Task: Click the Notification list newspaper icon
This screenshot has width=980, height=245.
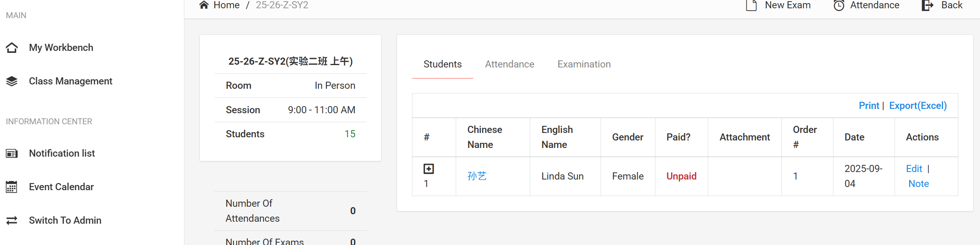Action: coord(12,153)
